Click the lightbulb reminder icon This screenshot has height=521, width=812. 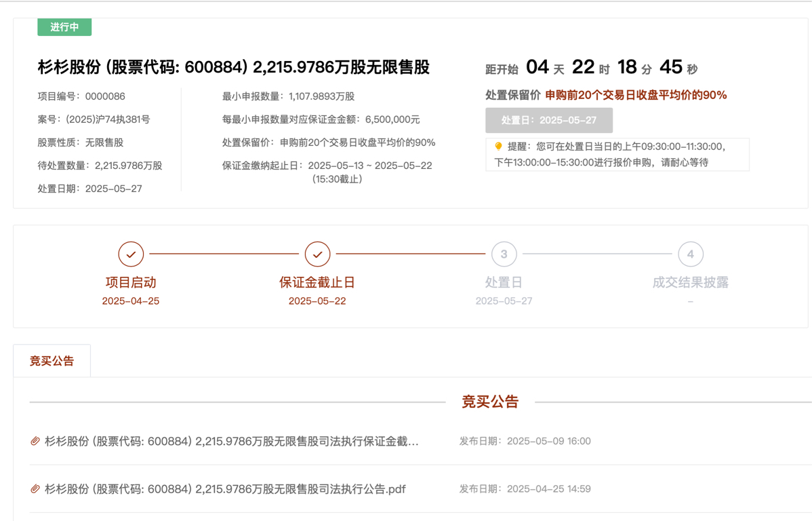[x=498, y=147]
